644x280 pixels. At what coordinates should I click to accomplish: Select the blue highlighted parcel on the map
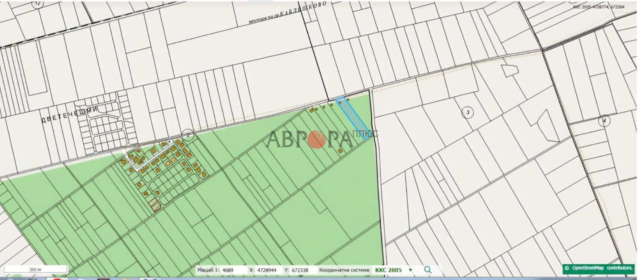click(x=353, y=118)
